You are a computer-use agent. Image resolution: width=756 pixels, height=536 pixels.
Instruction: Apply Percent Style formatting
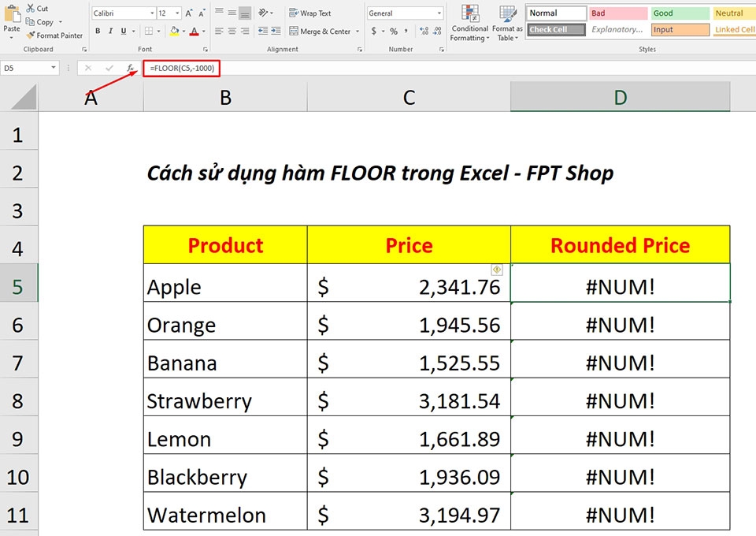[393, 32]
